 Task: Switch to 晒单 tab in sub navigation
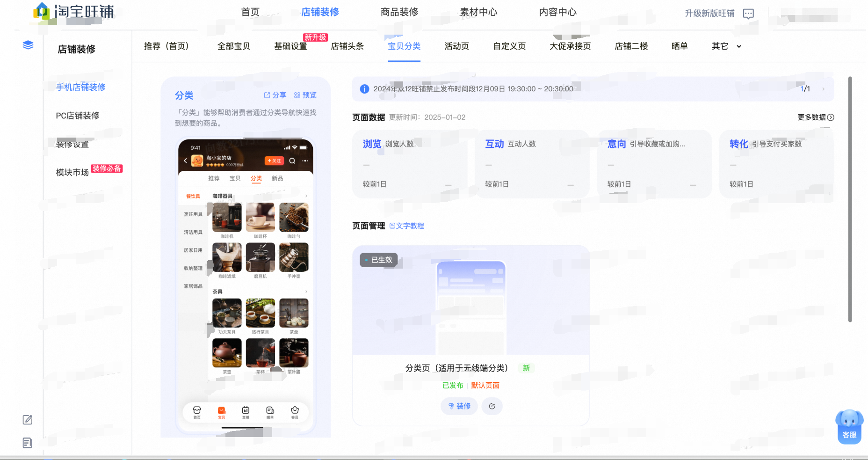[680, 46]
